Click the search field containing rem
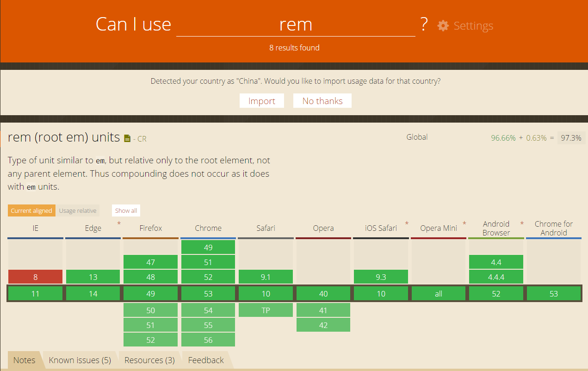The width and height of the screenshot is (588, 371). point(296,25)
